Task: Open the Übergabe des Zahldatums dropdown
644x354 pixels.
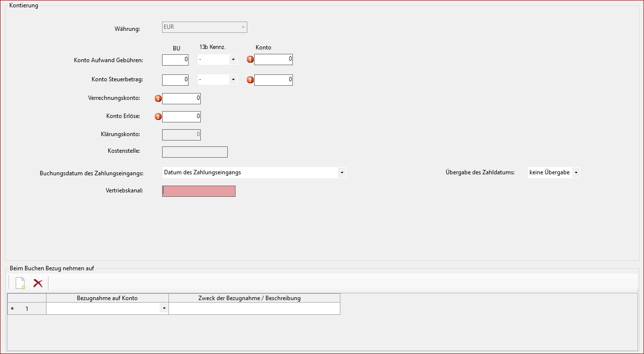Action: (575, 173)
